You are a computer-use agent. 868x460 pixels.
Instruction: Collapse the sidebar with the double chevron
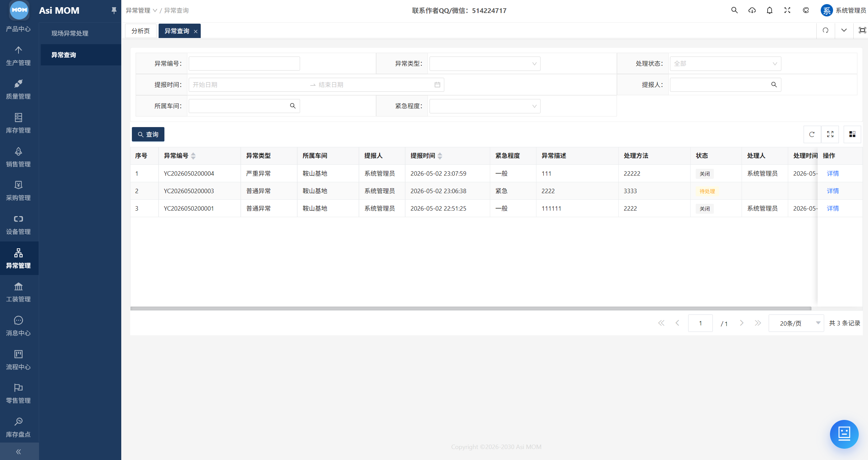point(18,451)
